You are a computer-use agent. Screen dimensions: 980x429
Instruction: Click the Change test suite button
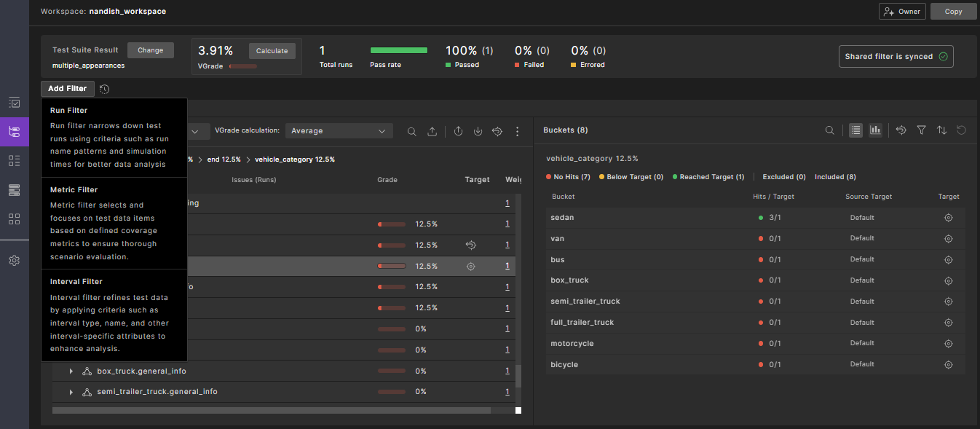150,50
